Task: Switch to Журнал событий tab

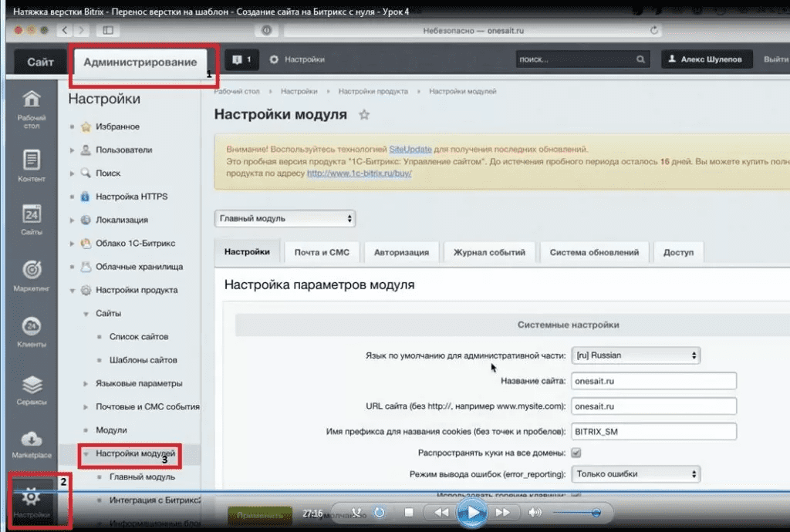Action: click(x=489, y=252)
